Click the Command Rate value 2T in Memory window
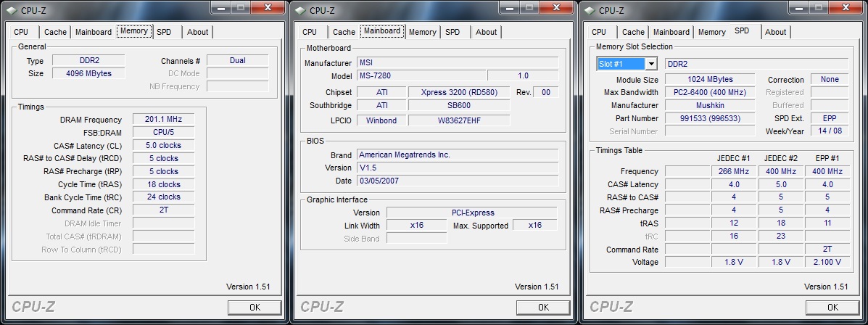This screenshot has height=325, width=868. (x=163, y=210)
